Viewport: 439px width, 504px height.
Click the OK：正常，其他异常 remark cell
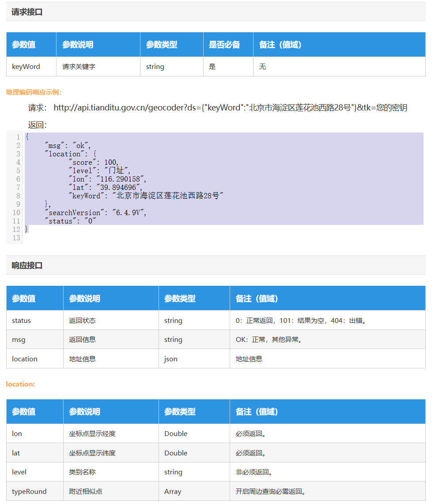pos(328,340)
